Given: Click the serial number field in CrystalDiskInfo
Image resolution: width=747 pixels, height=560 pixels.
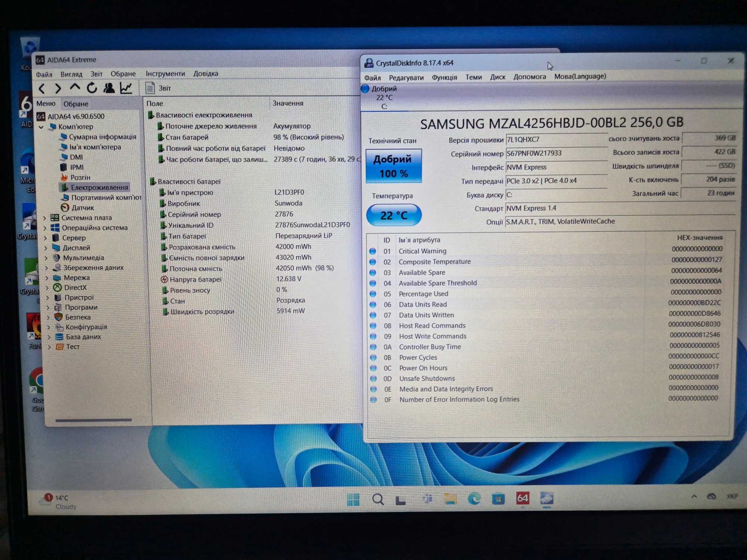Looking at the screenshot, I should coord(556,153).
